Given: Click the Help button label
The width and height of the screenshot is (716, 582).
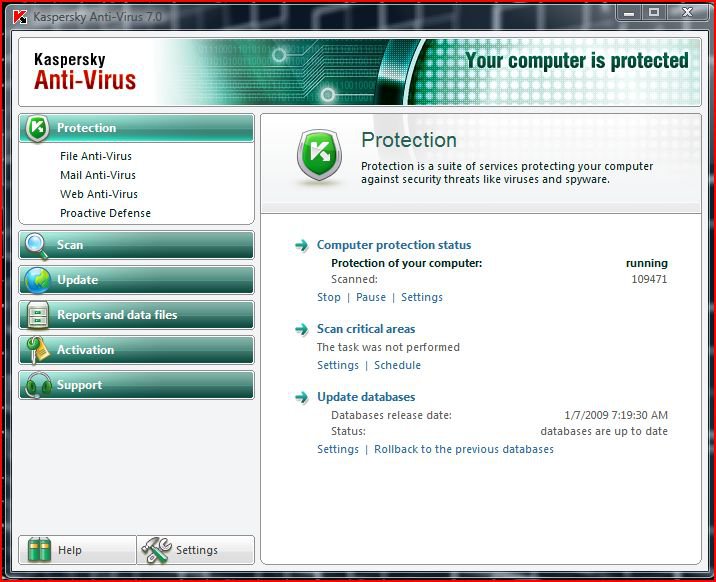Looking at the screenshot, I should tap(69, 550).
